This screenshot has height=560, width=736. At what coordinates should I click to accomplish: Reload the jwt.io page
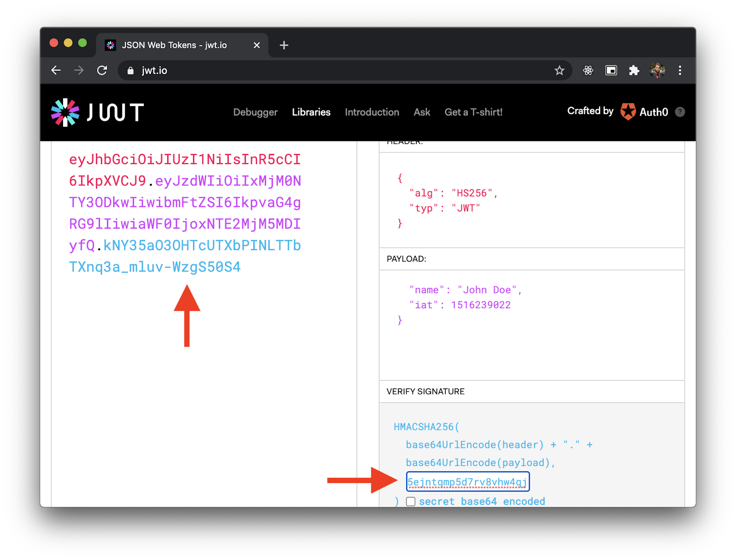point(102,70)
